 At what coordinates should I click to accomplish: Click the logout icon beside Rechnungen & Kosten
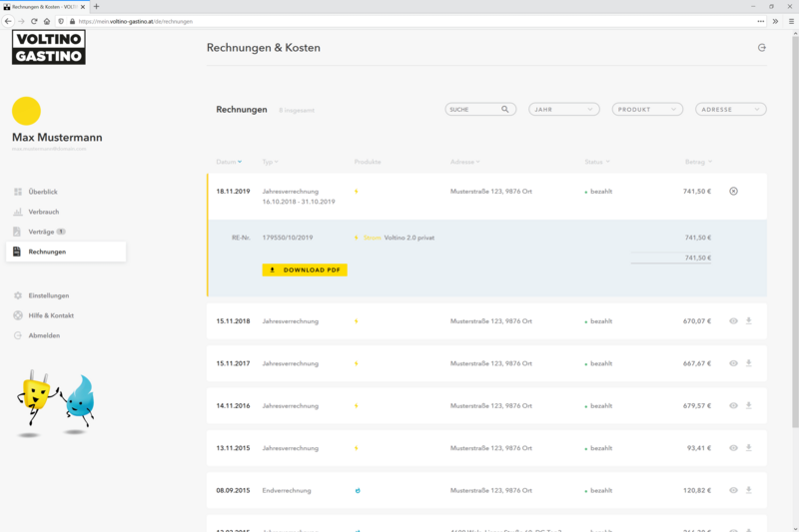[x=762, y=48]
